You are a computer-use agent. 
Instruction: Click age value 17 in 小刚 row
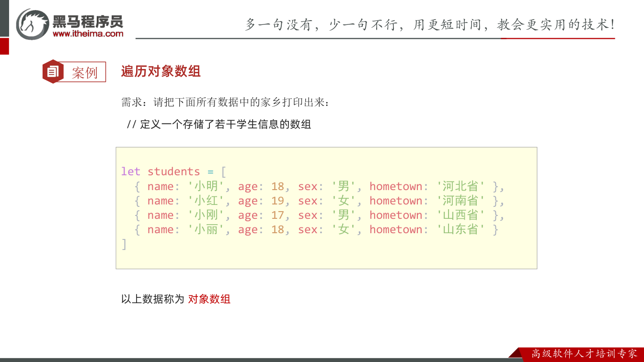pyautogui.click(x=277, y=215)
